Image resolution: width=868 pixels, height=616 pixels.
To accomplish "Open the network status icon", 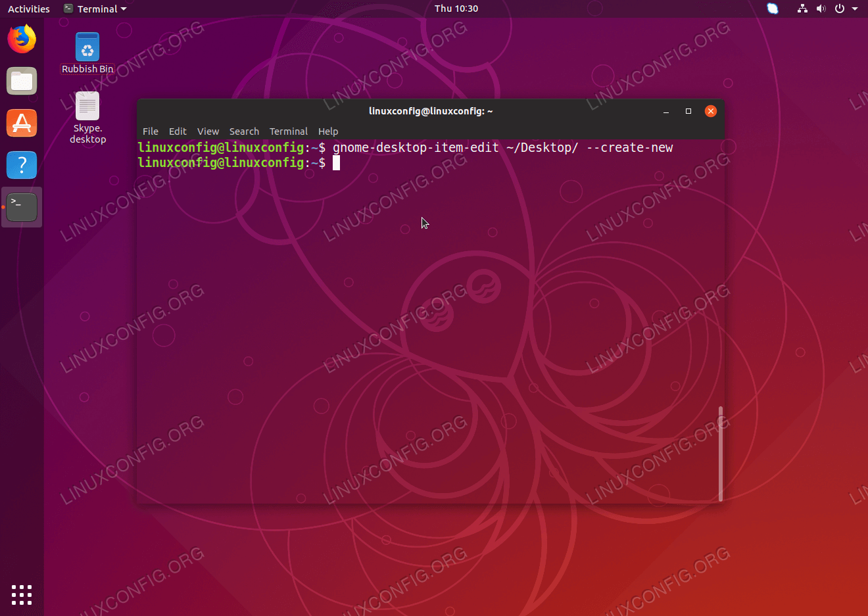I will pyautogui.click(x=802, y=9).
